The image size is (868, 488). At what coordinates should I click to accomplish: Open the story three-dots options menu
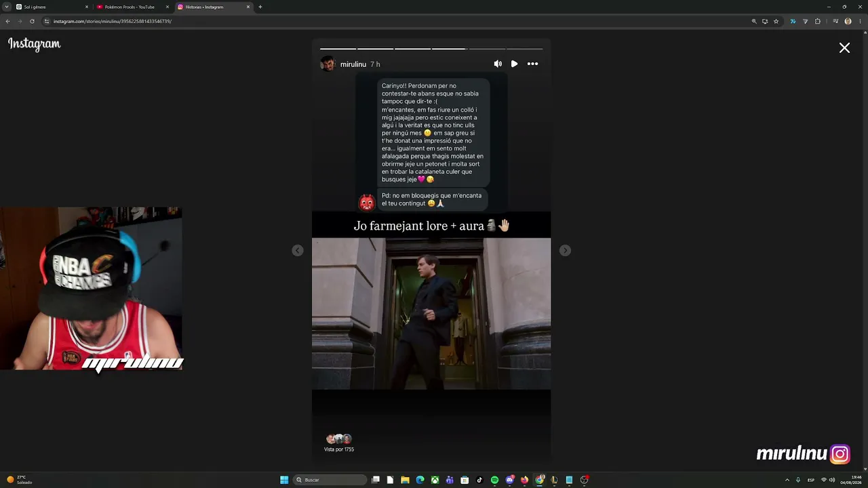tap(533, 64)
